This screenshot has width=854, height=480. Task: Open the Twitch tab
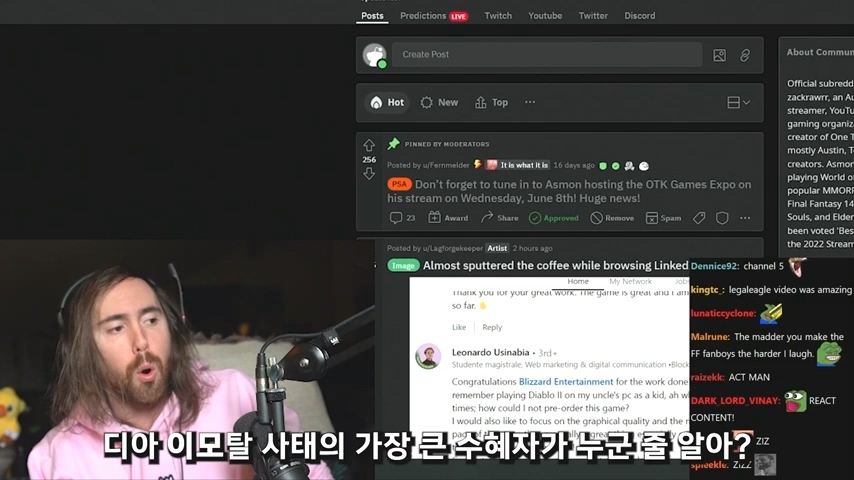click(498, 16)
